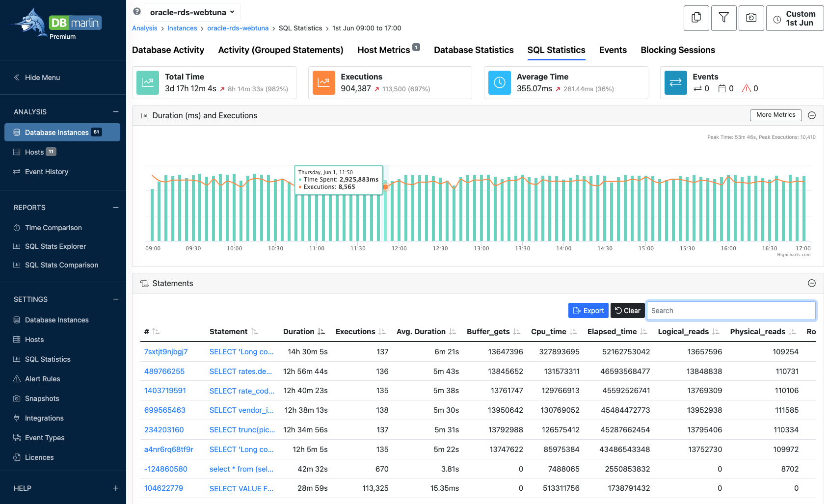Collapse the REPORTS sidebar section
The height and width of the screenshot is (504, 828).
pos(116,208)
